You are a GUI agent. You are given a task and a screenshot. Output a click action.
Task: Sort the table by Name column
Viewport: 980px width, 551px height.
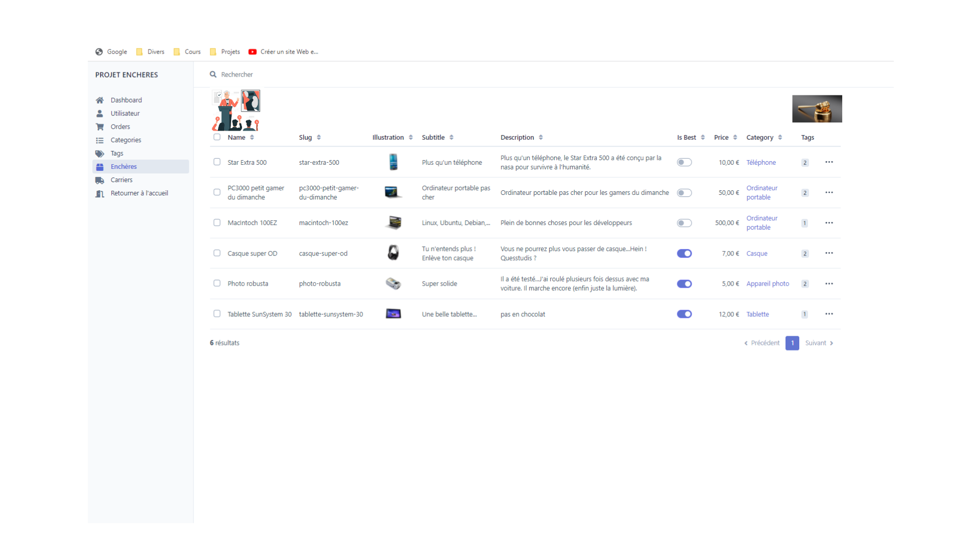pos(251,137)
